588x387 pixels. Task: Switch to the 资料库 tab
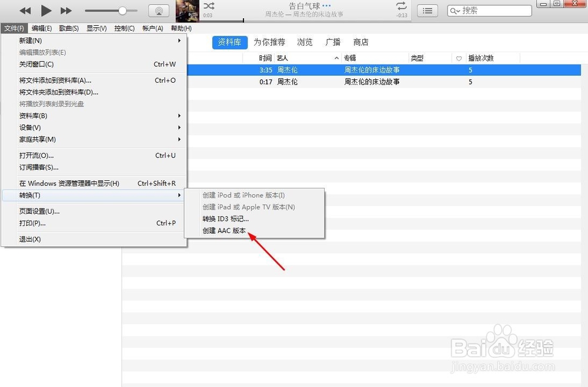coord(229,42)
